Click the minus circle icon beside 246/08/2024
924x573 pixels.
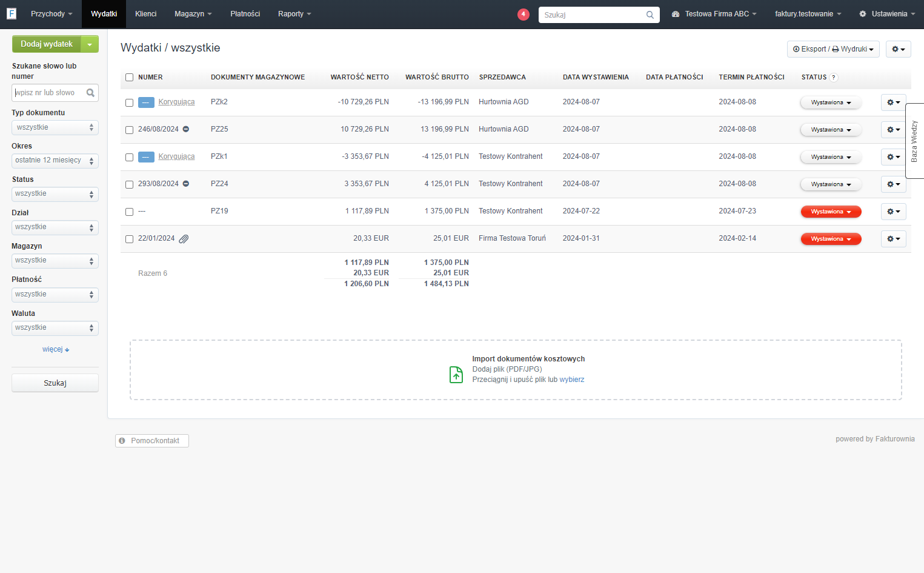186,129
